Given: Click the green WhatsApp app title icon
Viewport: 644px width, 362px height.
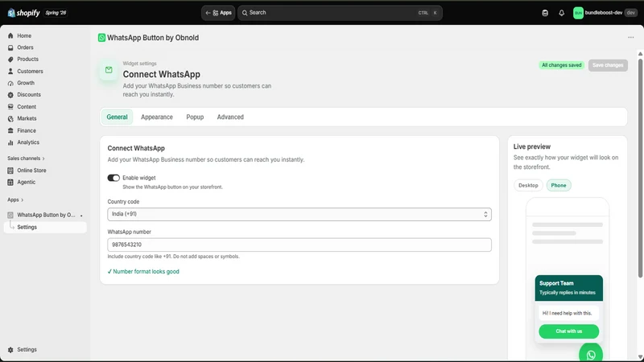Looking at the screenshot, I should tap(101, 38).
